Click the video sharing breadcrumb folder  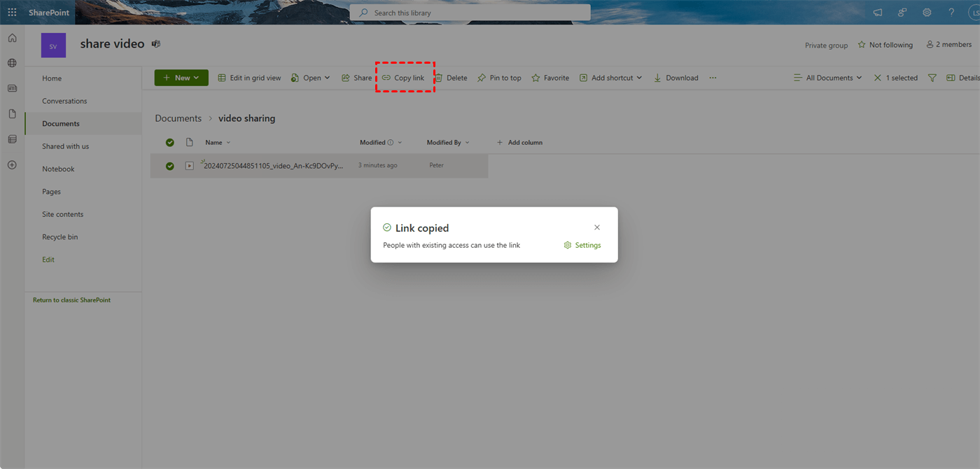point(246,118)
